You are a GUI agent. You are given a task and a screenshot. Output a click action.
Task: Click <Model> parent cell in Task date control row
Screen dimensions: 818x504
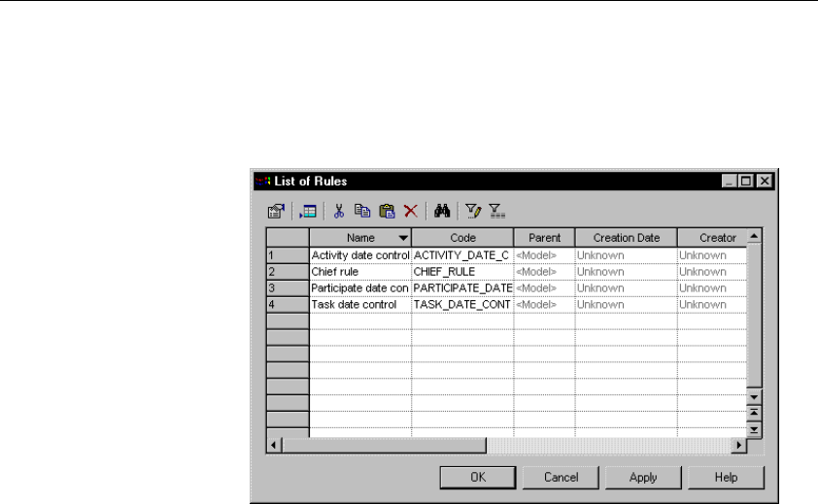coord(544,305)
